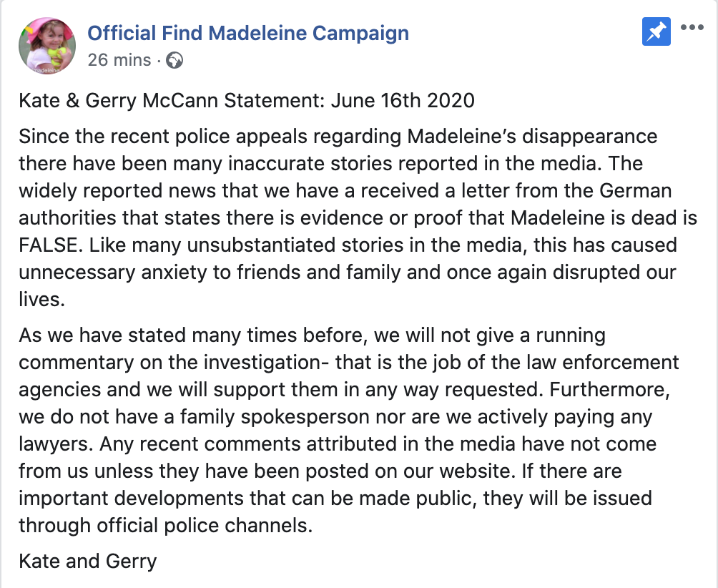This screenshot has height=588, width=718.
Task: Click the "26 mins" post timestamp
Action: click(119, 60)
